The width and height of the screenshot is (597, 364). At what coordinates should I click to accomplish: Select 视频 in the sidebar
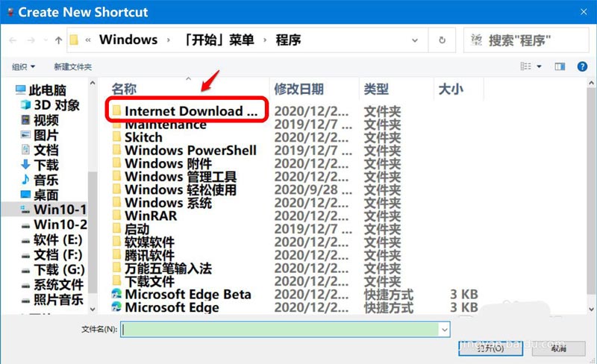[40, 120]
